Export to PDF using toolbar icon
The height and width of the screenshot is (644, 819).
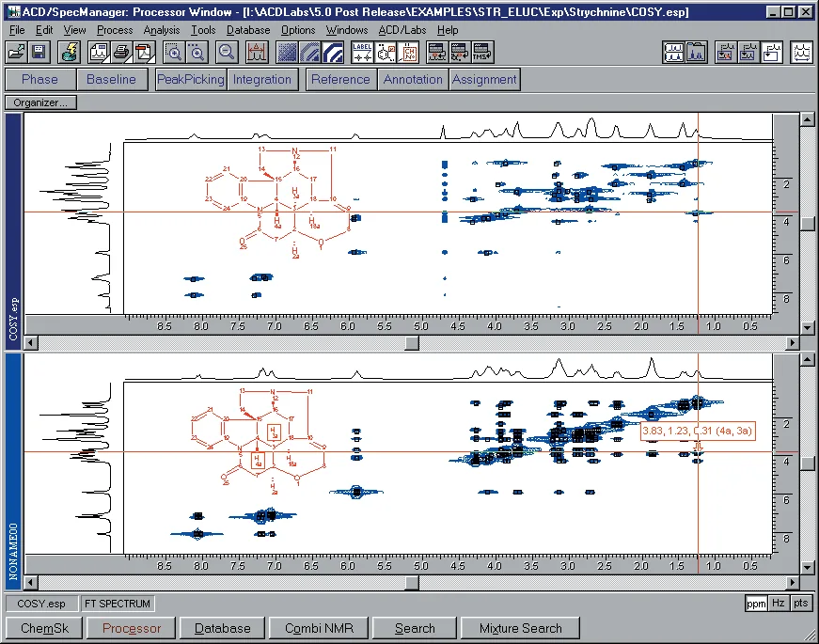click(x=144, y=53)
